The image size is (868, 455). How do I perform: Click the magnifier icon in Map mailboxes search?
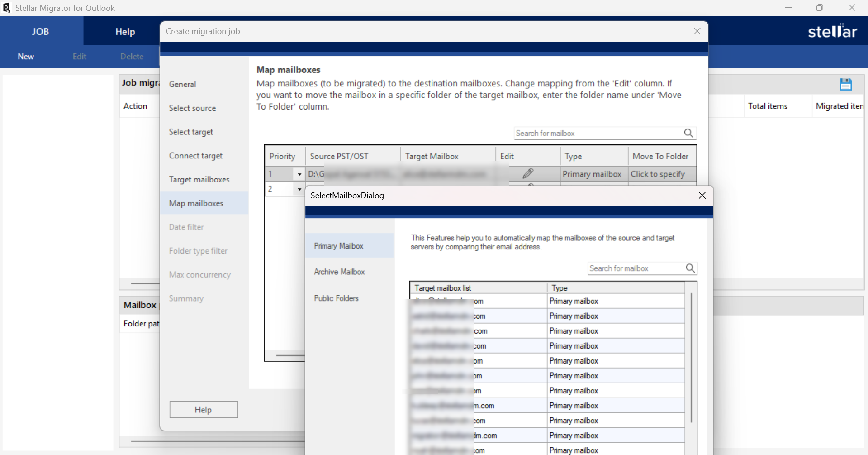688,133
